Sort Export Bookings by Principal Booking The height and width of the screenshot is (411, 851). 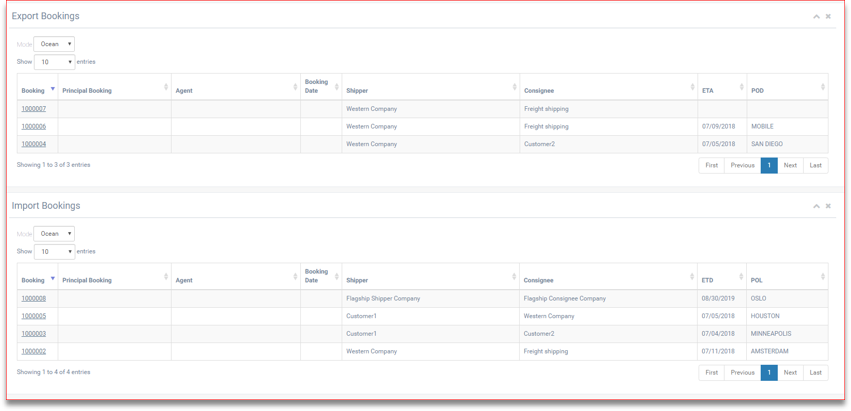point(115,87)
